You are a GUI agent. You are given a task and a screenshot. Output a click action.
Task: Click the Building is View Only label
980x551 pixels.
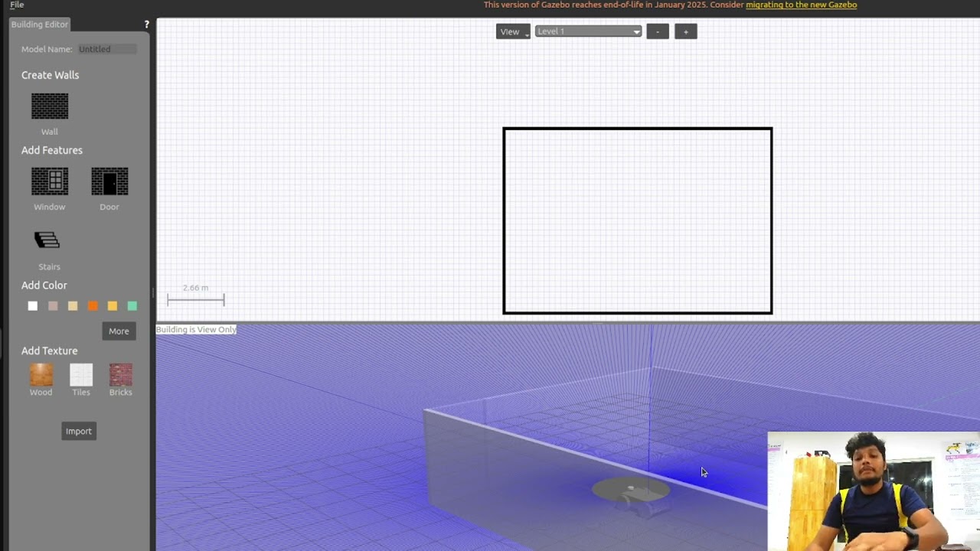tap(197, 330)
